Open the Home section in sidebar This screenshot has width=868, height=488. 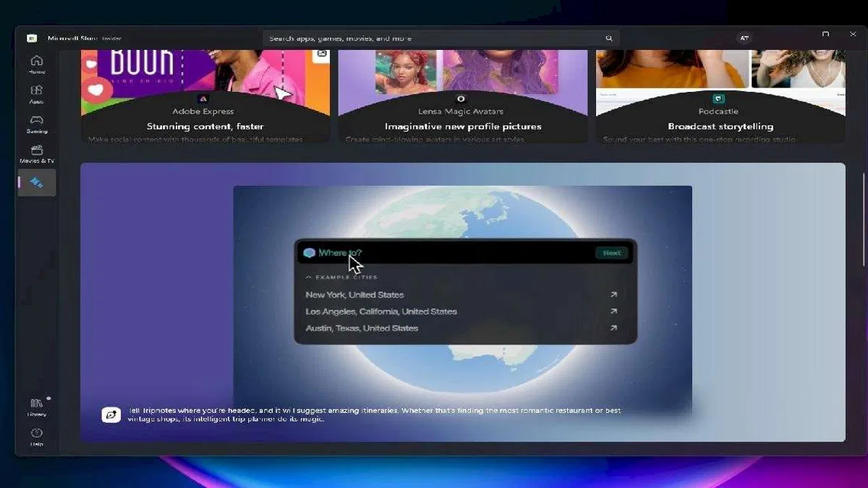click(36, 64)
